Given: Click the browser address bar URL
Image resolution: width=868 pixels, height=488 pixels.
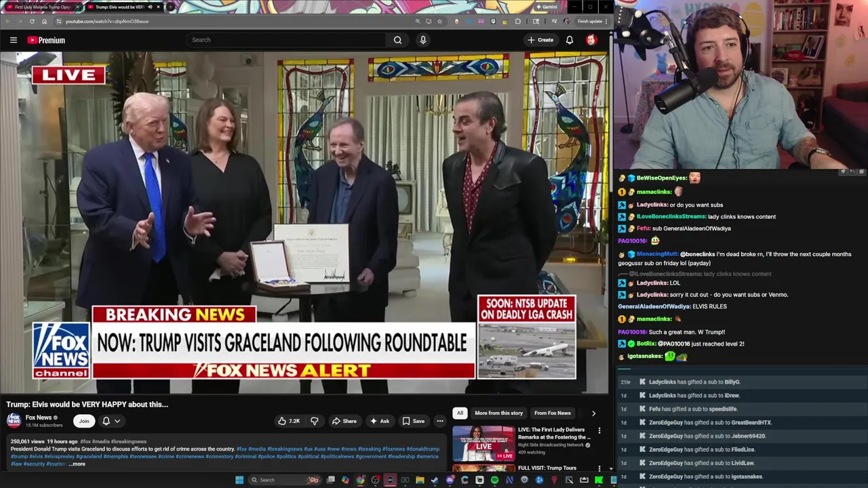Looking at the screenshot, I should click(106, 21).
